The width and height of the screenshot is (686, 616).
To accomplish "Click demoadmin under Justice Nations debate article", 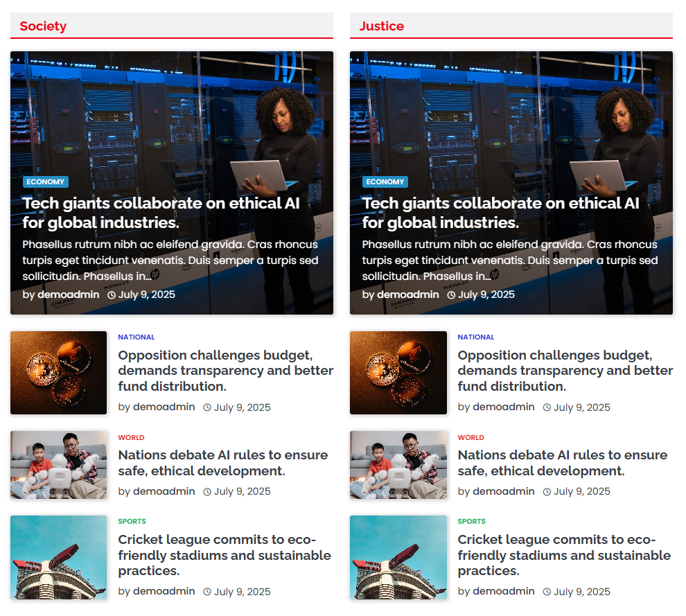I will (x=504, y=491).
